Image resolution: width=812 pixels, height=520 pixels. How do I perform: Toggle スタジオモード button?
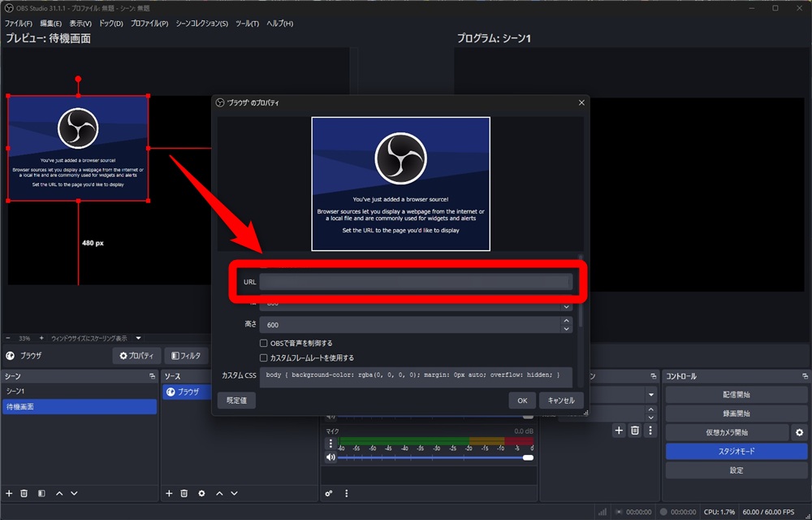pyautogui.click(x=736, y=451)
